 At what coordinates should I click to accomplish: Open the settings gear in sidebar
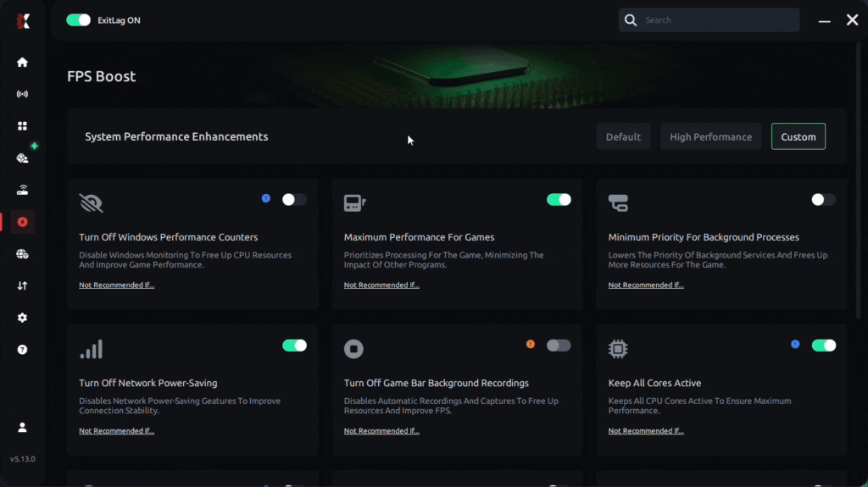[22, 318]
